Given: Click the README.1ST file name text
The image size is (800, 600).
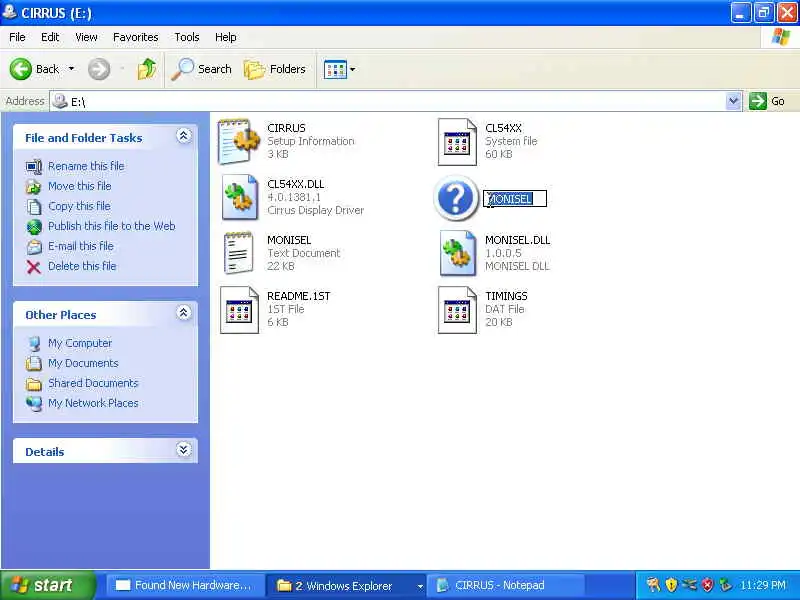Looking at the screenshot, I should tap(298, 296).
